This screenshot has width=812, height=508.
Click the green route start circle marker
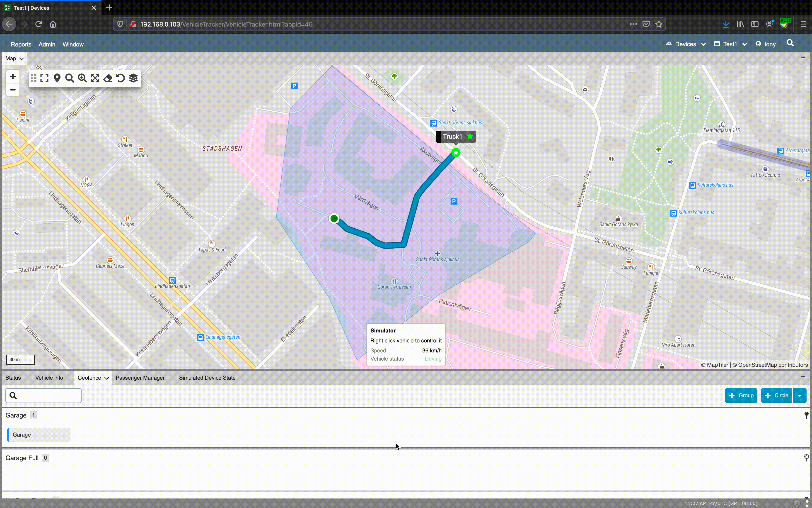click(x=334, y=219)
